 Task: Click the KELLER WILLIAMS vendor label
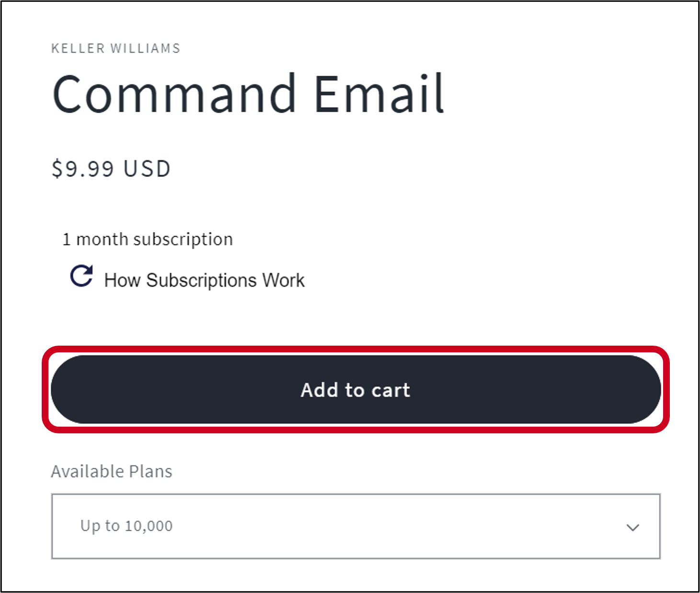click(x=115, y=47)
